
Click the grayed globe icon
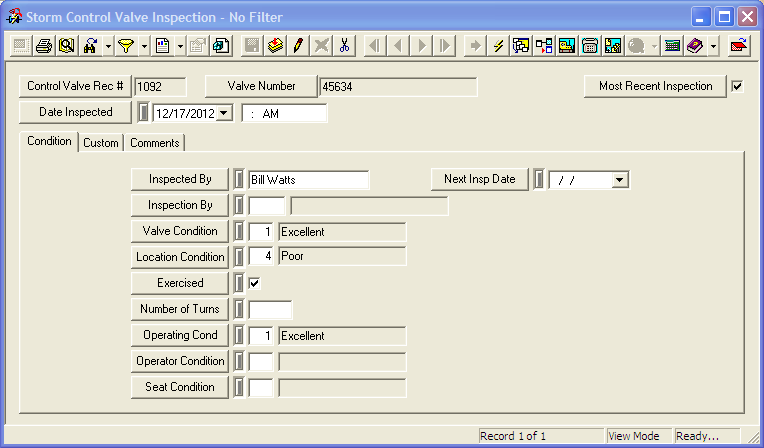[x=636, y=46]
